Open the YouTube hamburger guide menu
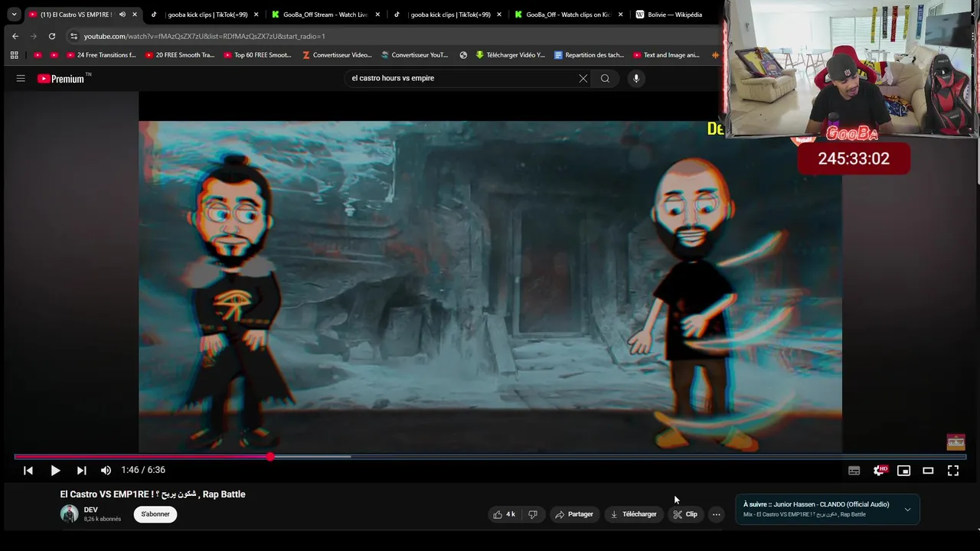This screenshot has width=980, height=551. click(x=21, y=78)
